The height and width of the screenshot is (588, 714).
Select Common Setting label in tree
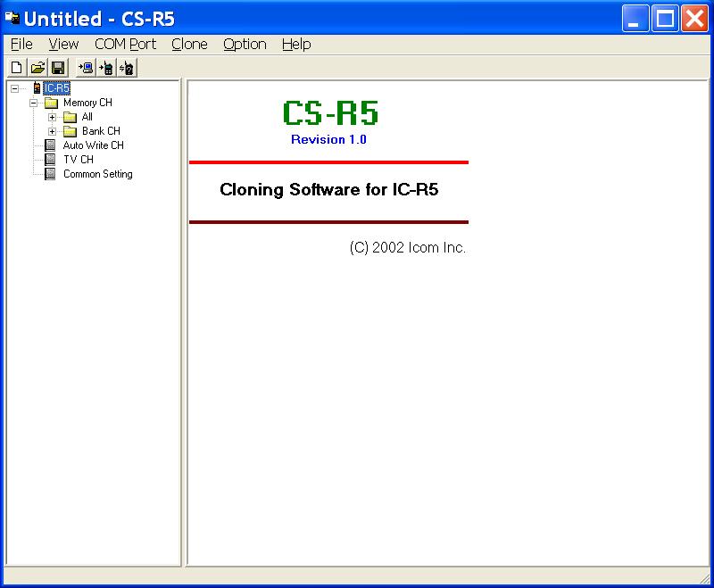click(98, 174)
